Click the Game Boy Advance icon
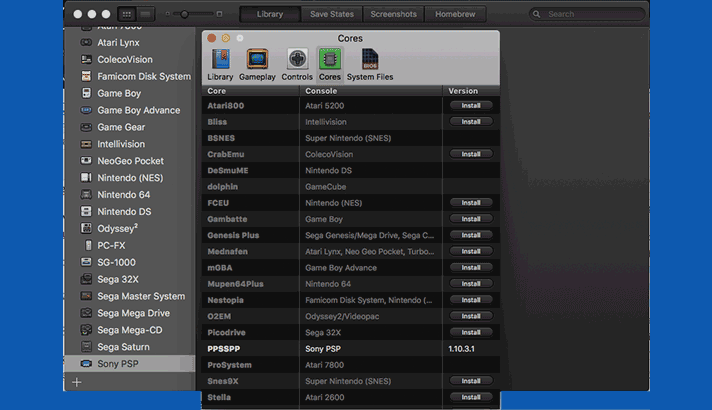 86,110
